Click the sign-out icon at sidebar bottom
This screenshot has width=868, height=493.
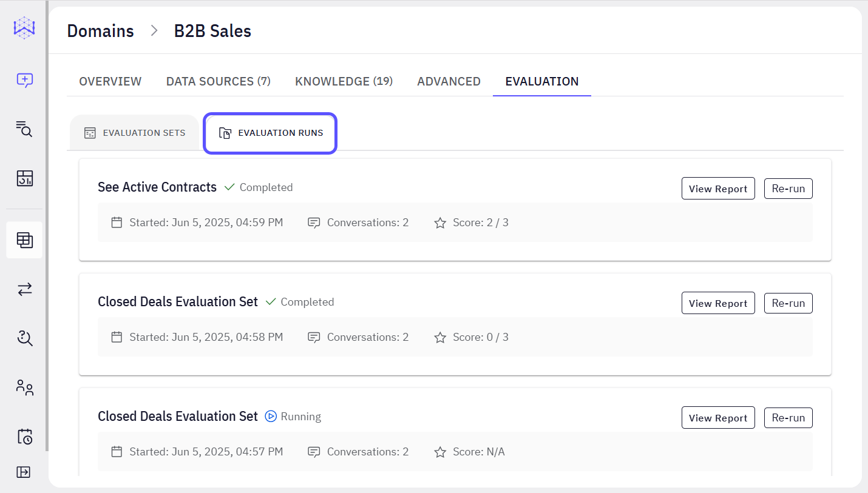pyautogui.click(x=24, y=472)
